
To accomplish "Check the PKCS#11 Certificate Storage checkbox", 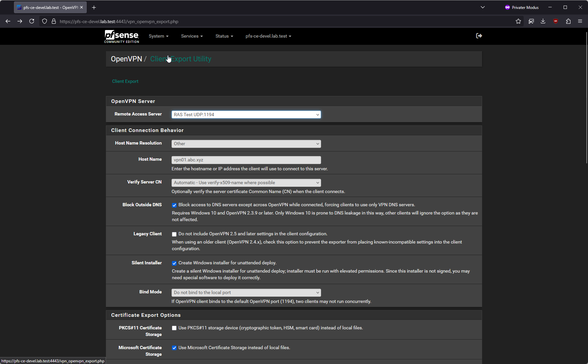I will tap(174, 328).
